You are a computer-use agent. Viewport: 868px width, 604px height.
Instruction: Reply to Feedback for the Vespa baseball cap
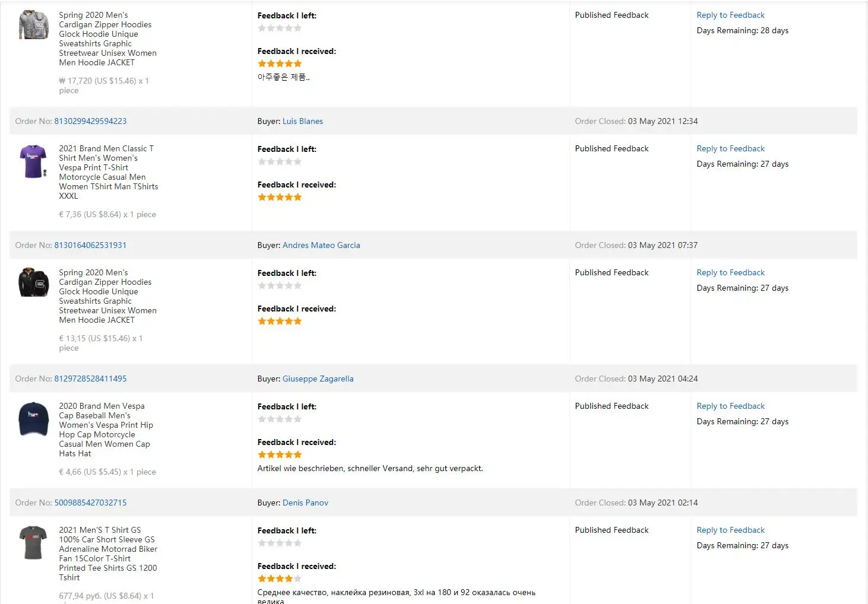tap(730, 406)
